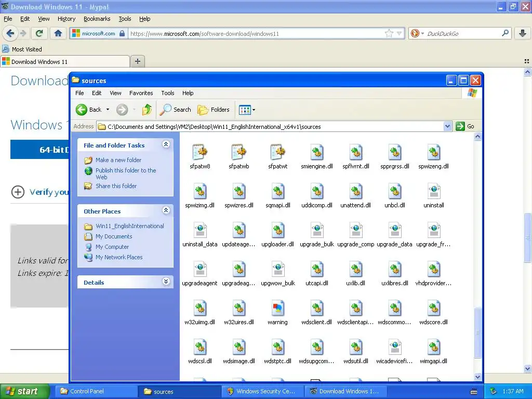
Task: Click the Up folder icon in Explorer
Action: (x=147, y=110)
